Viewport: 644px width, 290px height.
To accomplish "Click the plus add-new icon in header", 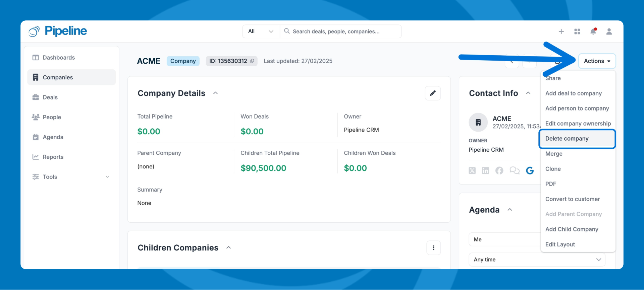I will pos(561,31).
